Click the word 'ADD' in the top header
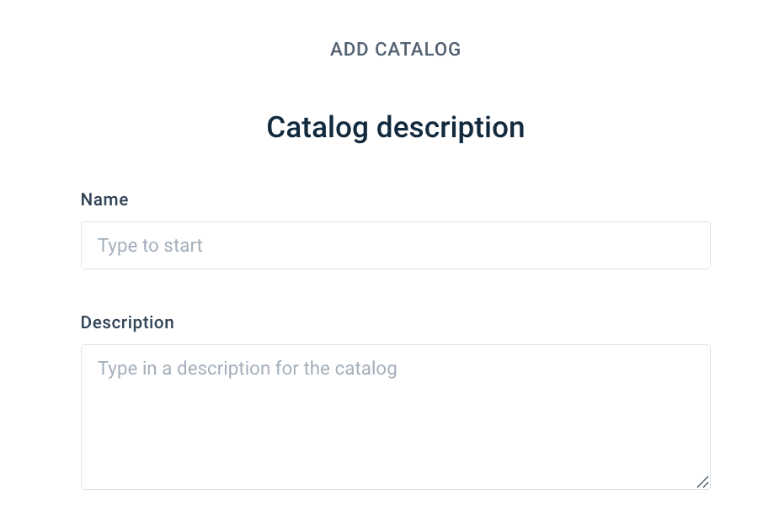 pos(349,50)
